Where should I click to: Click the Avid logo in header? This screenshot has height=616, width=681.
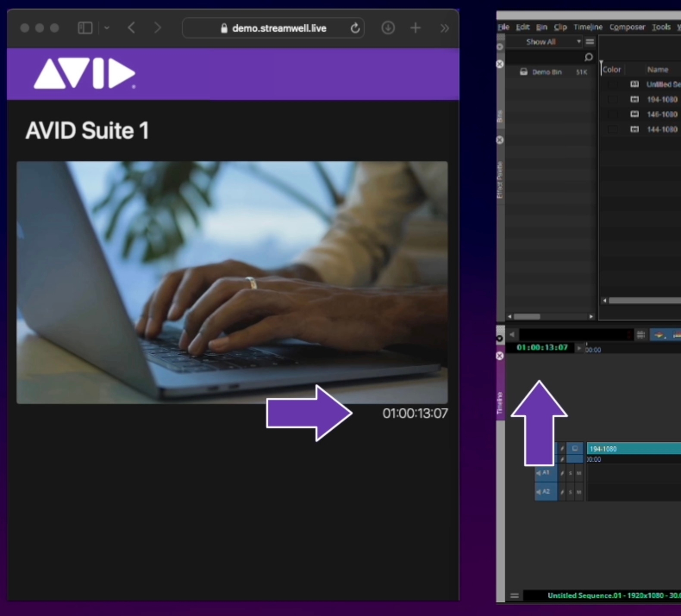84,74
